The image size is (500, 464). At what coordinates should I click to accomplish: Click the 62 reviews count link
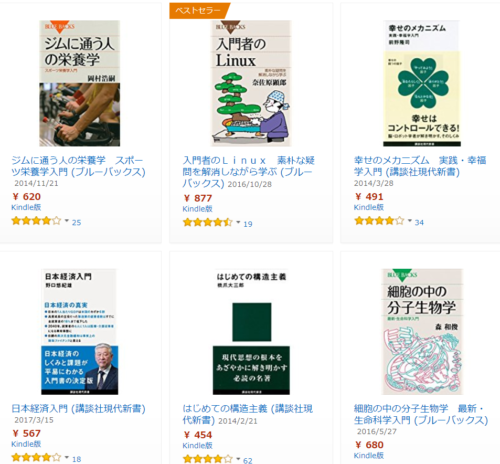point(248,460)
